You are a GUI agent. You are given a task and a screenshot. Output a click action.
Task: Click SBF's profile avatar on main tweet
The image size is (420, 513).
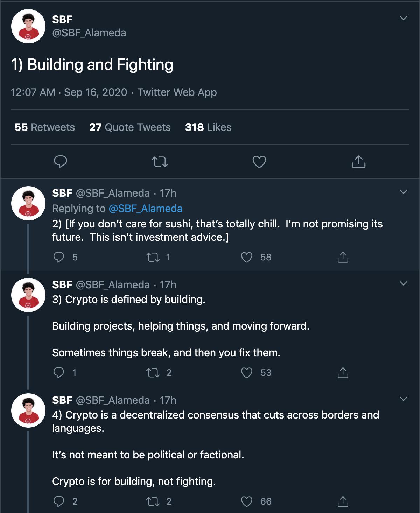click(28, 26)
